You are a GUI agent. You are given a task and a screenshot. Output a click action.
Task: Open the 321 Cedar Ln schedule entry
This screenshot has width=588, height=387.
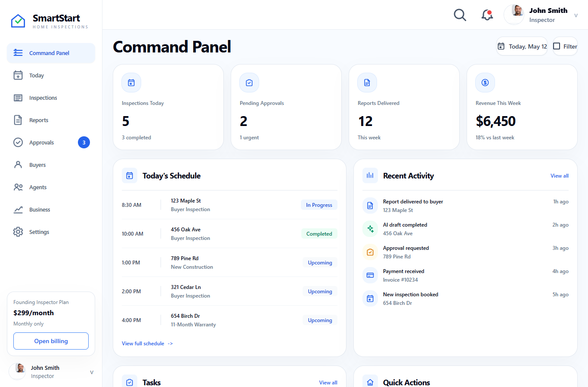click(x=229, y=292)
